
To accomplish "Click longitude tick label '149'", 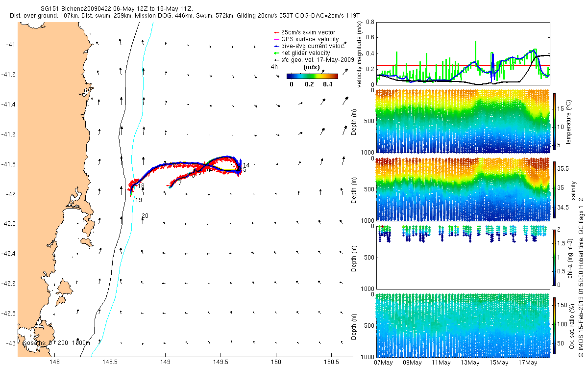I will click(x=165, y=363).
